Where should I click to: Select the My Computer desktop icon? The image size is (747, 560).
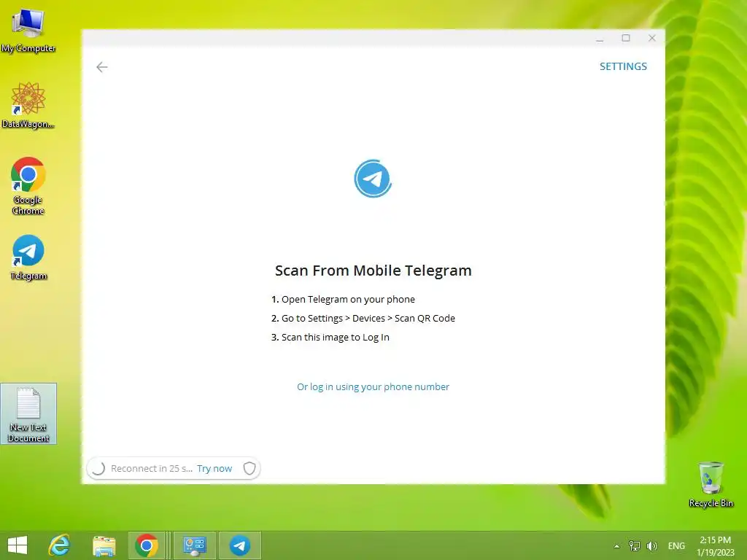pyautogui.click(x=28, y=31)
